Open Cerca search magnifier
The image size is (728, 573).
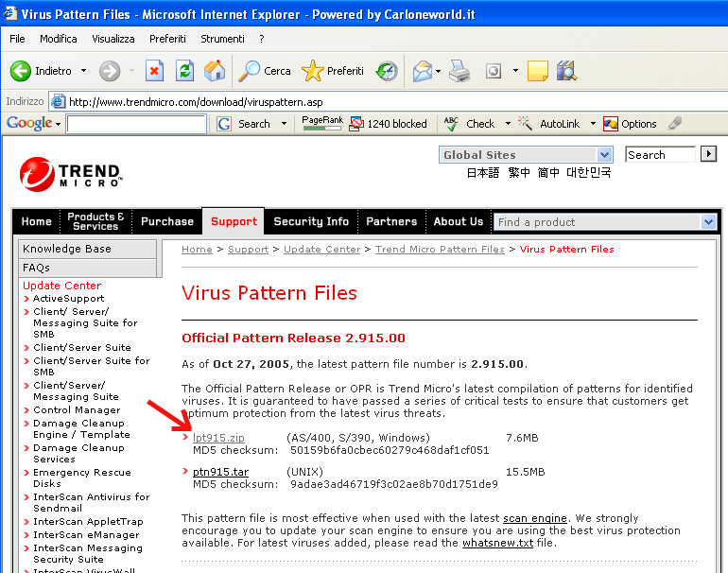click(x=265, y=71)
